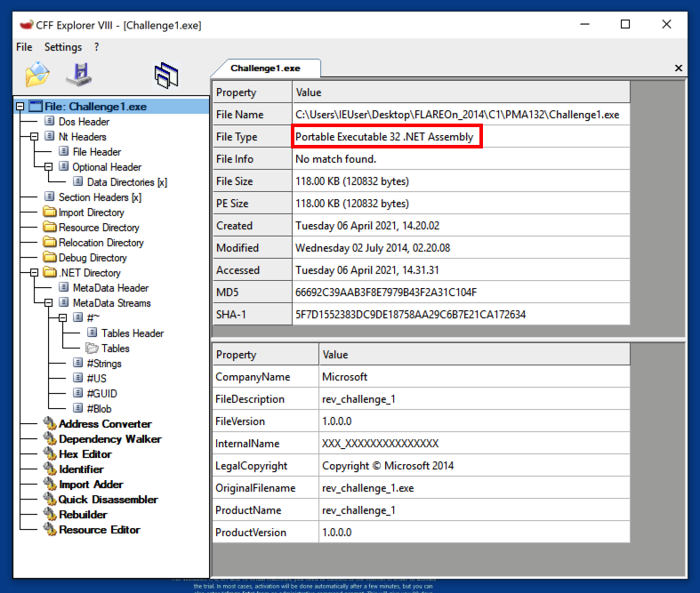Open the Relocation Directory folder
700x593 pixels.
[x=101, y=243]
